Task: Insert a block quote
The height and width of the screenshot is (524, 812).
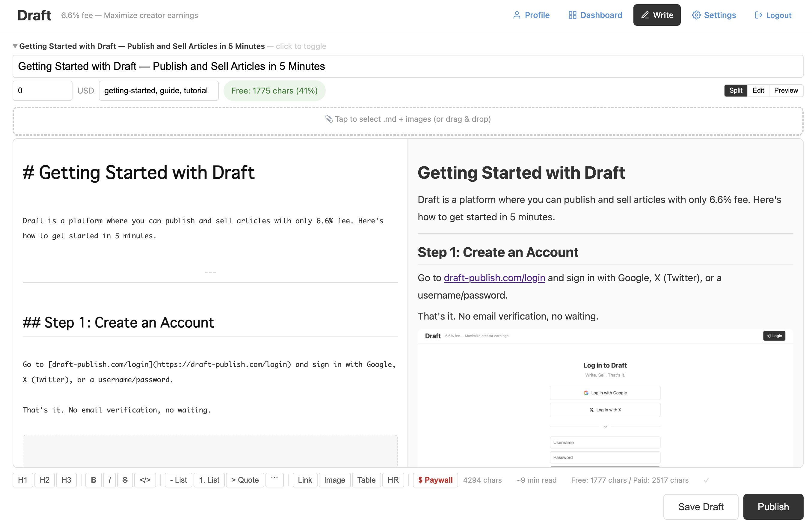Action: tap(245, 480)
